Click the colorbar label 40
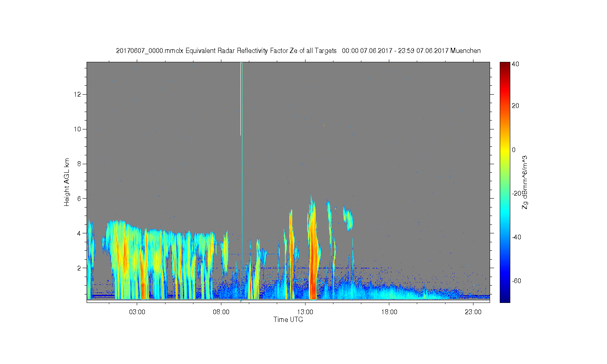Image resolution: width=607 pixels, height=364 pixels. coord(515,64)
